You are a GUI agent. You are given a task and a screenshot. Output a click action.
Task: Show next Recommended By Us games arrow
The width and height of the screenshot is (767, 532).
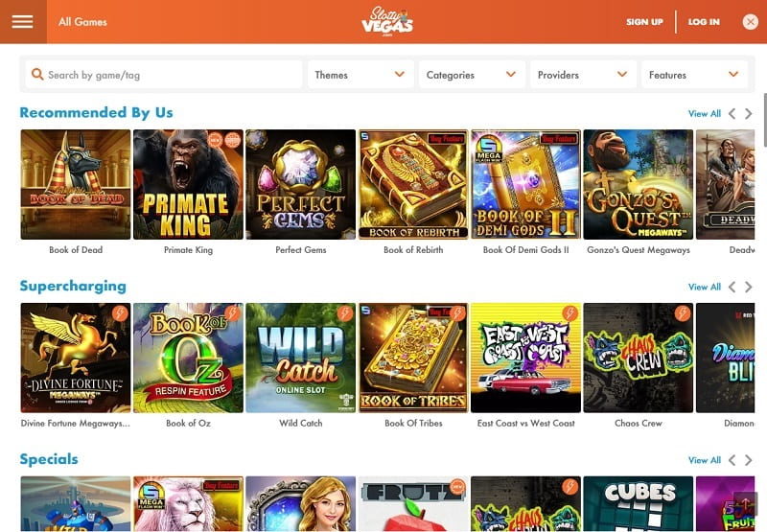pos(749,114)
